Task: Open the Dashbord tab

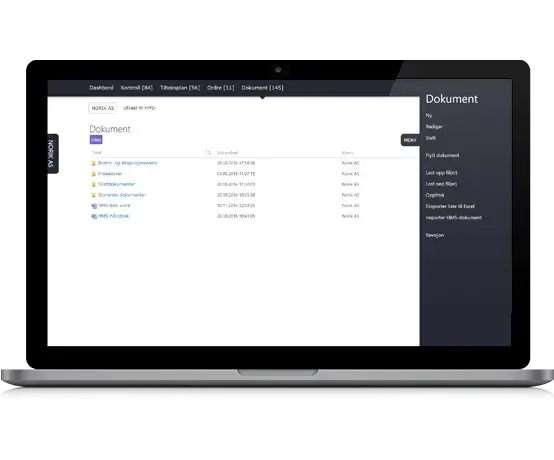Action: tap(101, 88)
